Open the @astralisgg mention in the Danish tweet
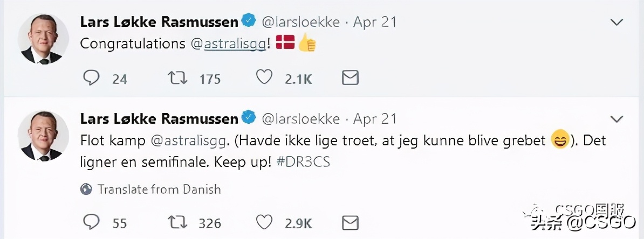The image size is (644, 239). tap(190, 141)
